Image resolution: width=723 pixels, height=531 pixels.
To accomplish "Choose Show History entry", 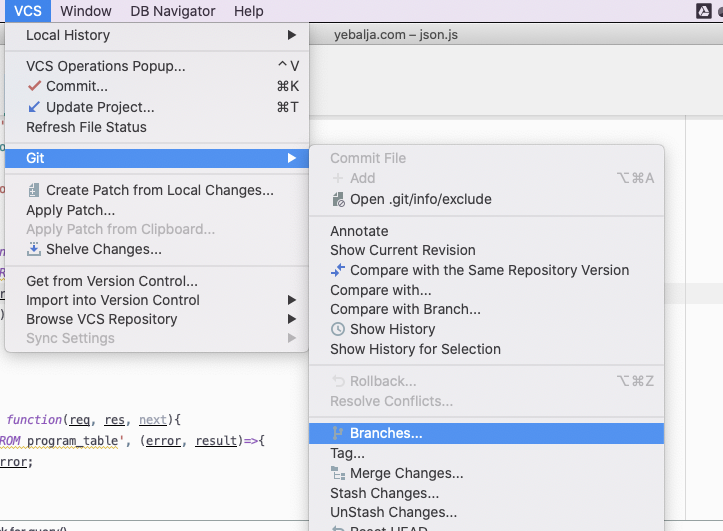I will tap(486, 329).
